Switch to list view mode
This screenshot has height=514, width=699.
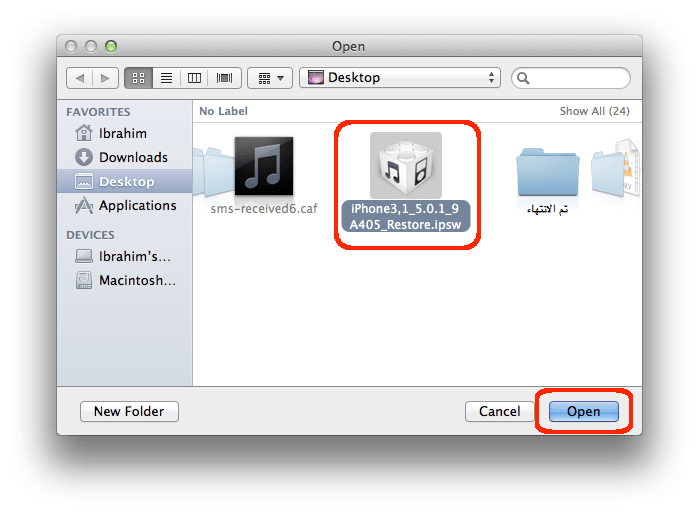pyautogui.click(x=167, y=77)
